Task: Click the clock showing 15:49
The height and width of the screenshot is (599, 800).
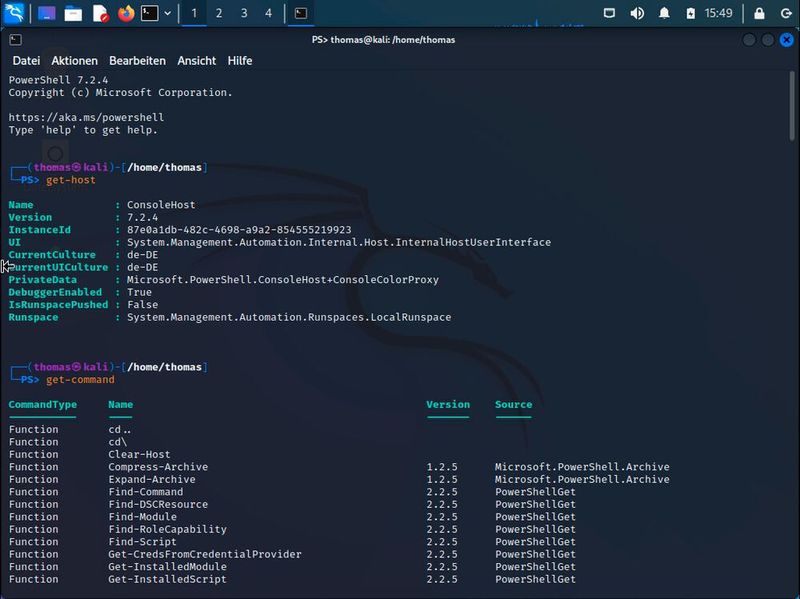Action: (718, 13)
